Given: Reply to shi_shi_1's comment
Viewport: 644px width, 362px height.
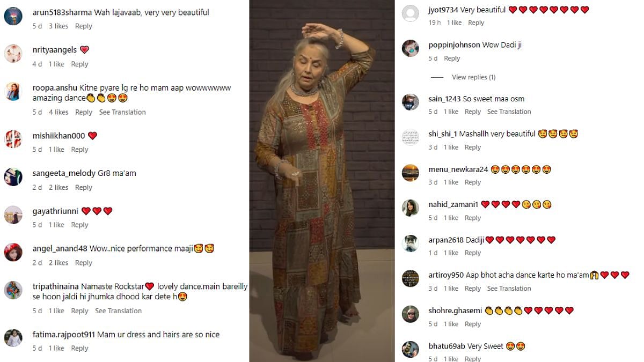Looking at the screenshot, I should [x=473, y=147].
